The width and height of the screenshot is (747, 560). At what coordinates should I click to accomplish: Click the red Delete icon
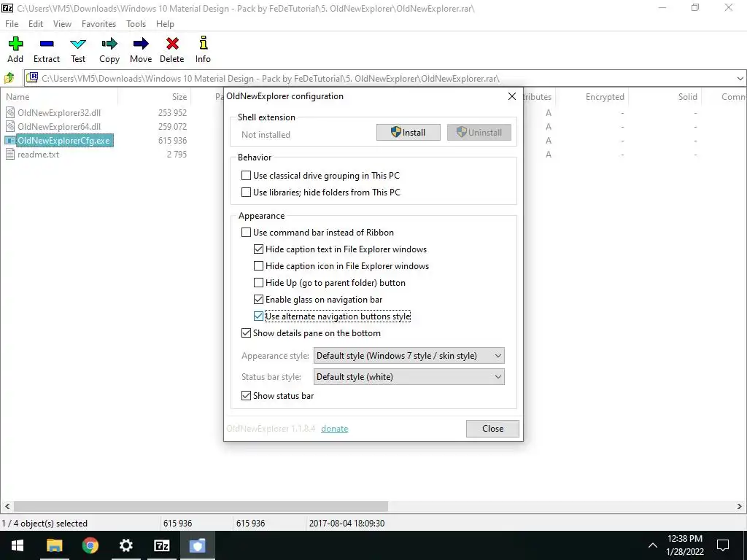[x=172, y=44]
